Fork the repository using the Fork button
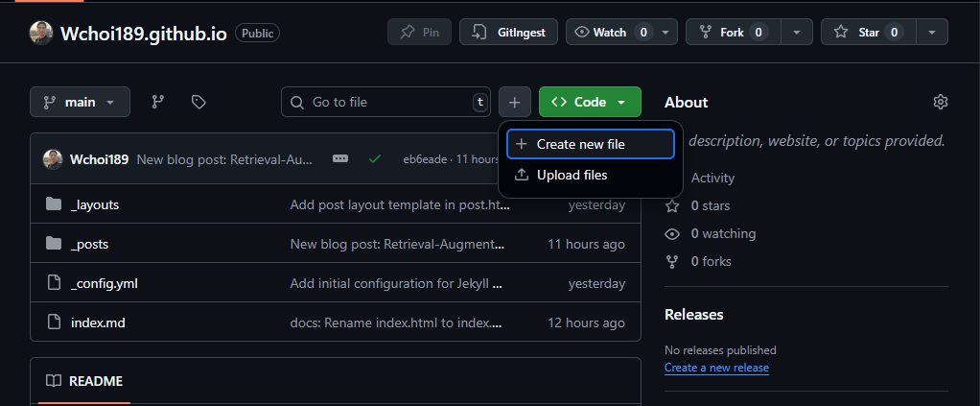This screenshot has width=980, height=406. pyautogui.click(x=734, y=32)
